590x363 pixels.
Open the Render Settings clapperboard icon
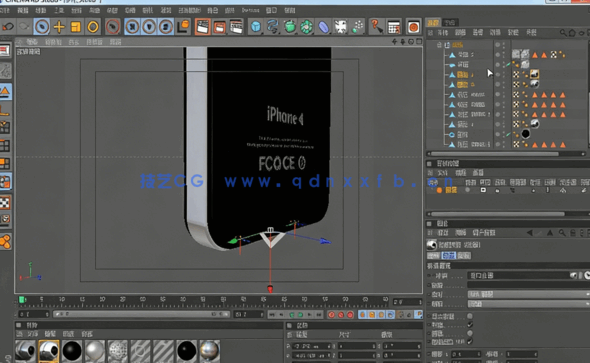[x=236, y=27]
